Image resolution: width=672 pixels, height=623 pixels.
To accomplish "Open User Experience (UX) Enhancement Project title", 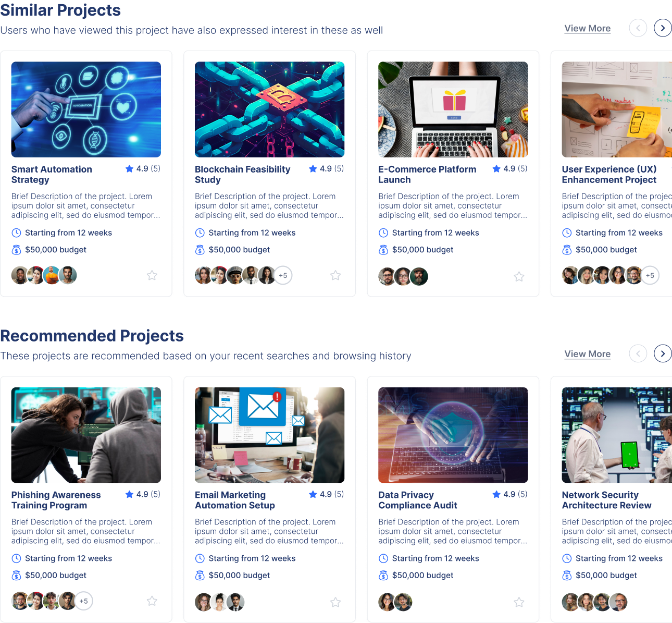I will click(609, 175).
